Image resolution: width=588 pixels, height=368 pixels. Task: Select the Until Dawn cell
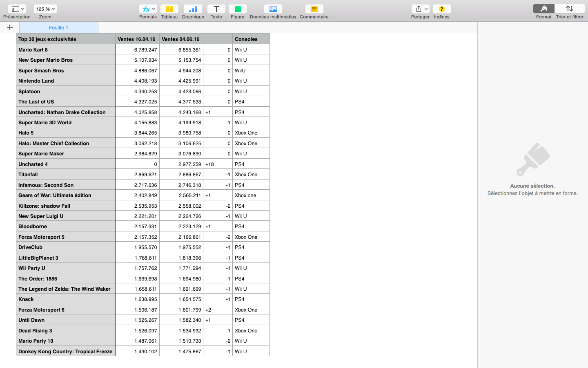[66, 320]
